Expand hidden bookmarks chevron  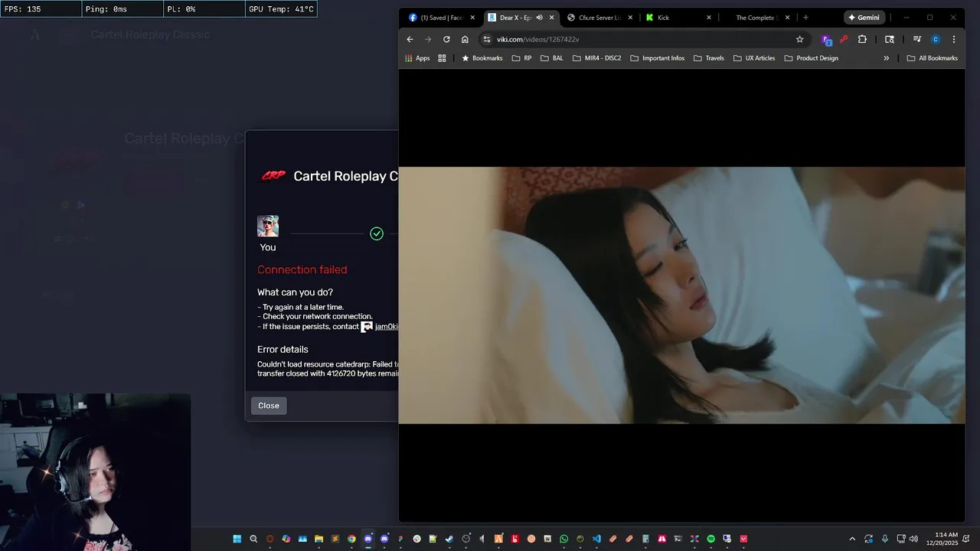887,58
